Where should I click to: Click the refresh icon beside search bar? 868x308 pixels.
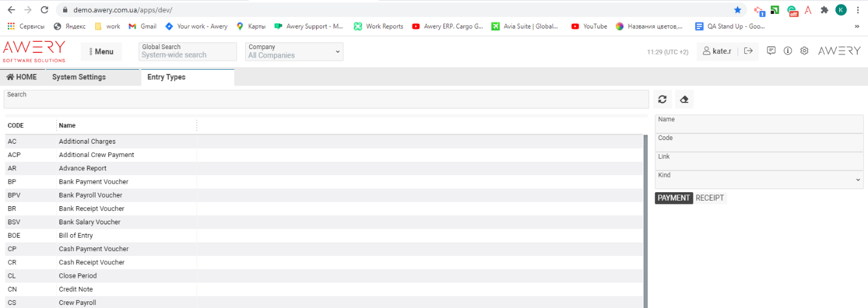tap(662, 99)
